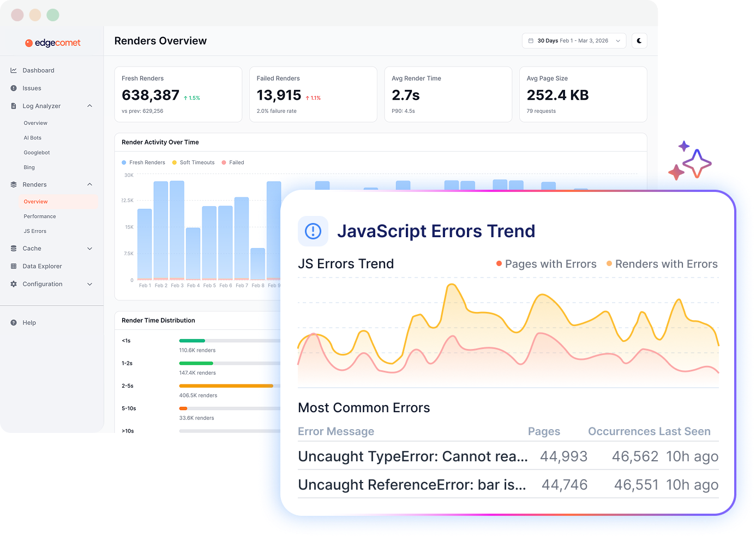Toggle dark mode with moon button
The image size is (756, 542).
(639, 41)
